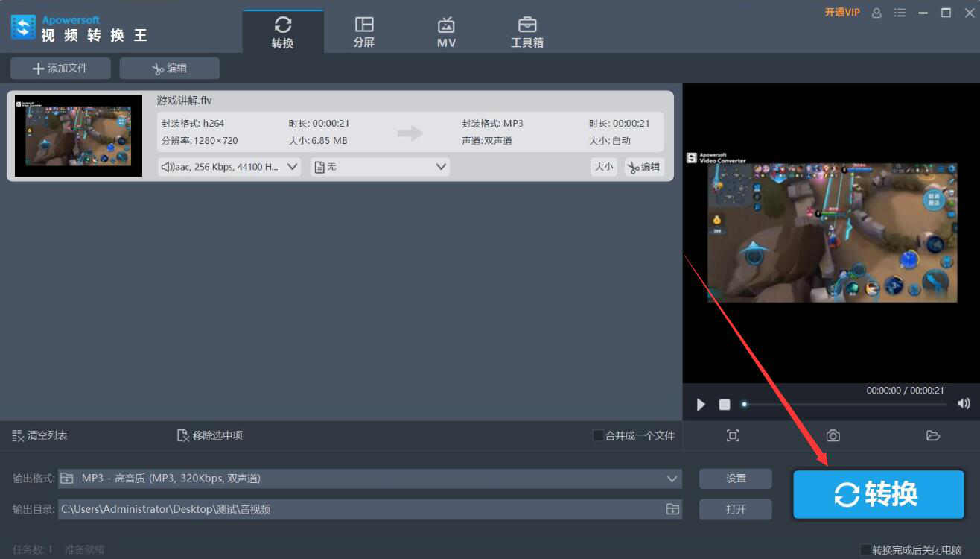
Task: Switch to the 分屏 split-screen tab
Action: click(364, 32)
